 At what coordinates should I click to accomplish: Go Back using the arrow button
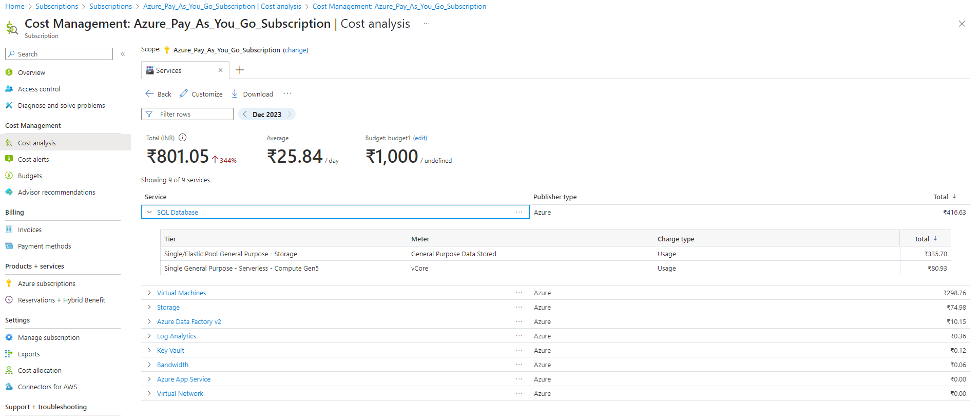(158, 94)
